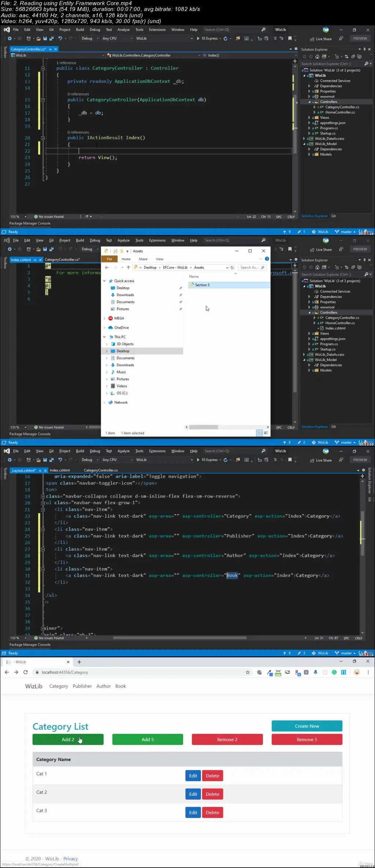Open the Share ribbon tab in File Explorer

(x=143, y=259)
